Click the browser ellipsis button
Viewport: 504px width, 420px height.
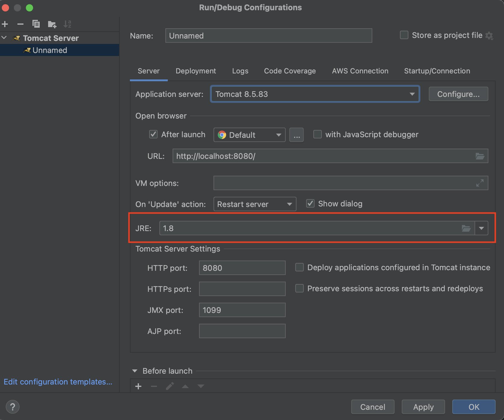297,135
